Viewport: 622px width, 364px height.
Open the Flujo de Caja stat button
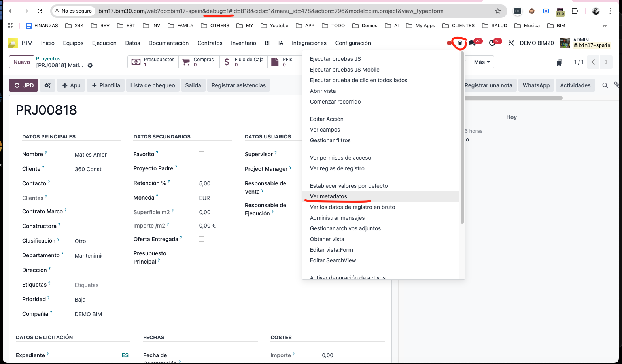pyautogui.click(x=244, y=62)
